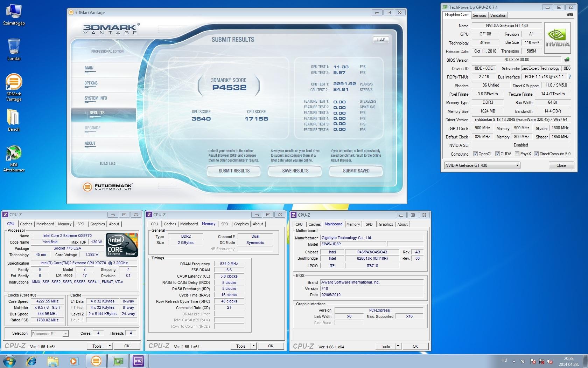Screen dimensions: 588x368
Task: Open Graphics tab in CPU-Z Mainboard window
Action: (x=386, y=224)
